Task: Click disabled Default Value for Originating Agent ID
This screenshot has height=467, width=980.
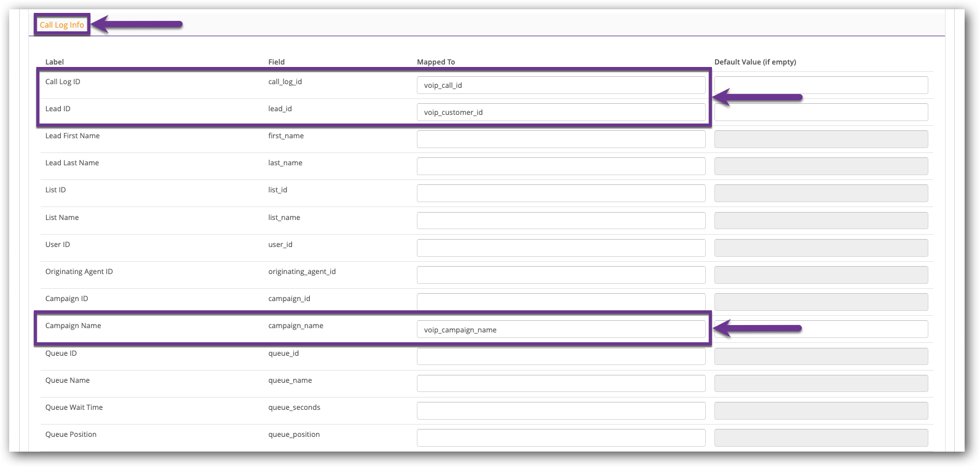Action: tap(821, 275)
